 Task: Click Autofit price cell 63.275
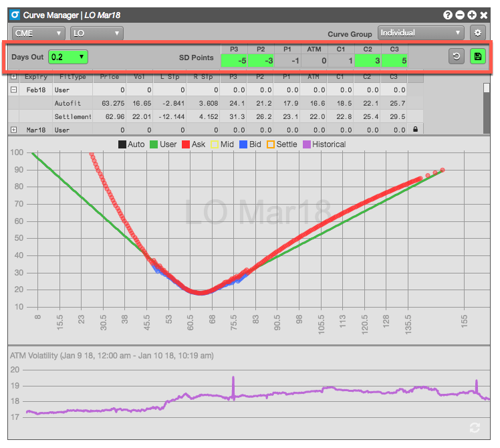(110, 103)
